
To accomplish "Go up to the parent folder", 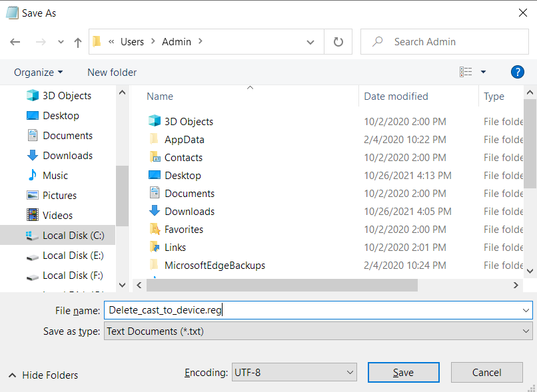I will [x=78, y=41].
